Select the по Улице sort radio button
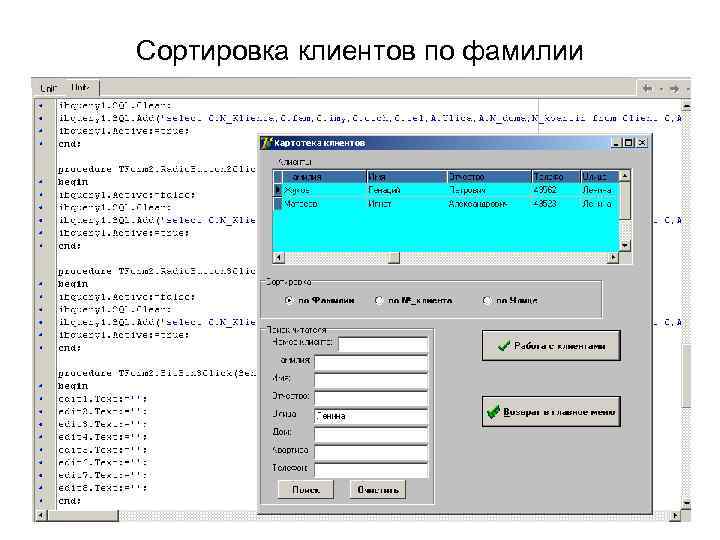The image size is (720, 540). pos(487,300)
